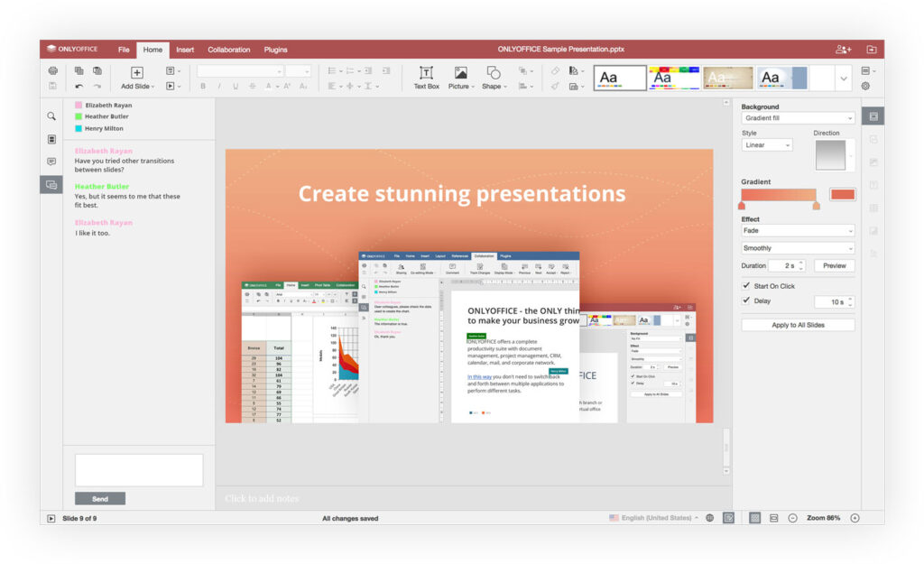Click the Add Slide icon
The image size is (924, 564).
point(137,72)
